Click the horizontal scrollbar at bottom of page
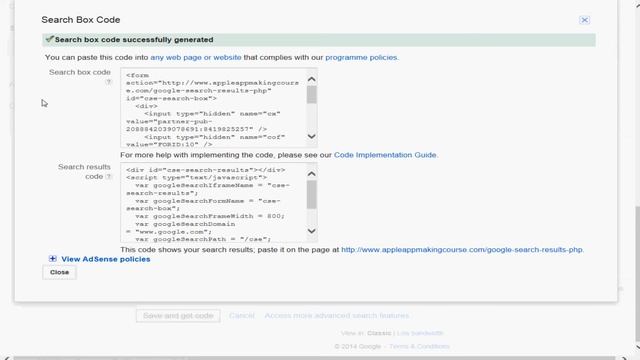The height and width of the screenshot is (360, 640). [314, 358]
